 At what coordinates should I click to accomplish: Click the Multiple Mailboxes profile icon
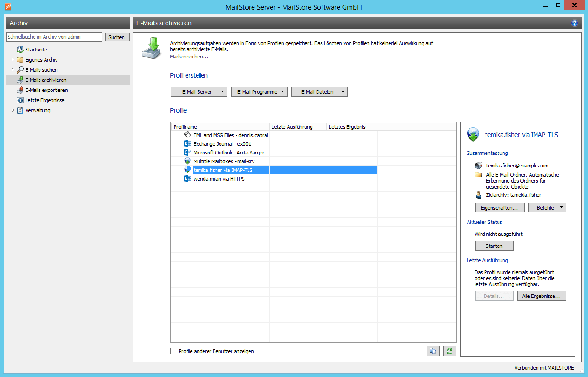tap(187, 161)
